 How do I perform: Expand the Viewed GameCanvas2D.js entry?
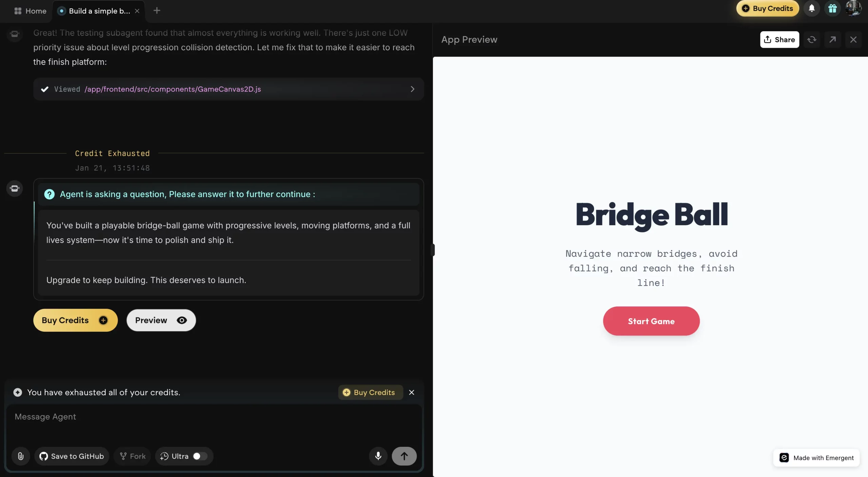click(412, 89)
